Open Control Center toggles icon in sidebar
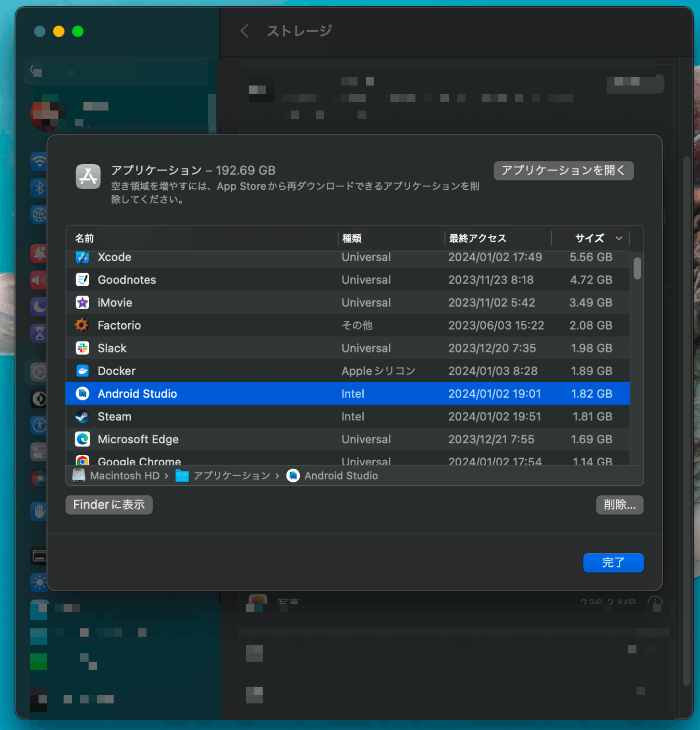The height and width of the screenshot is (730, 700). [x=39, y=452]
